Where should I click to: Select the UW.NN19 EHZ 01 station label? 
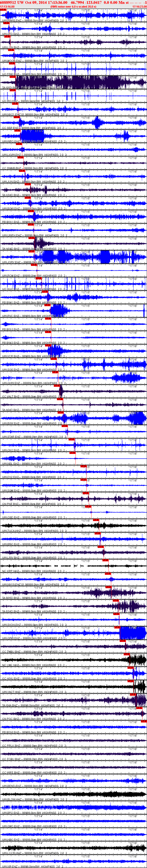pyautogui.click(x=35, y=585)
